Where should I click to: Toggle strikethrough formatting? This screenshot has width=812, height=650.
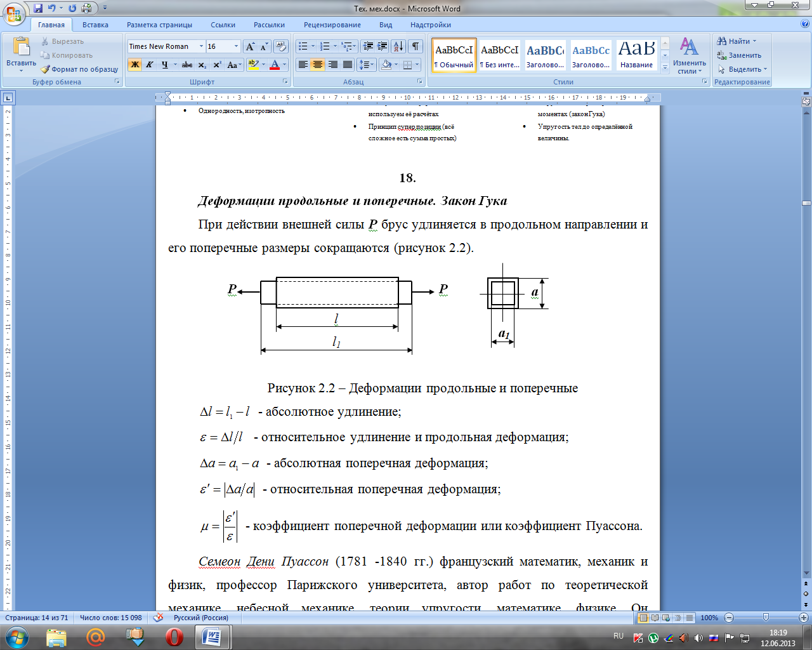(x=187, y=65)
